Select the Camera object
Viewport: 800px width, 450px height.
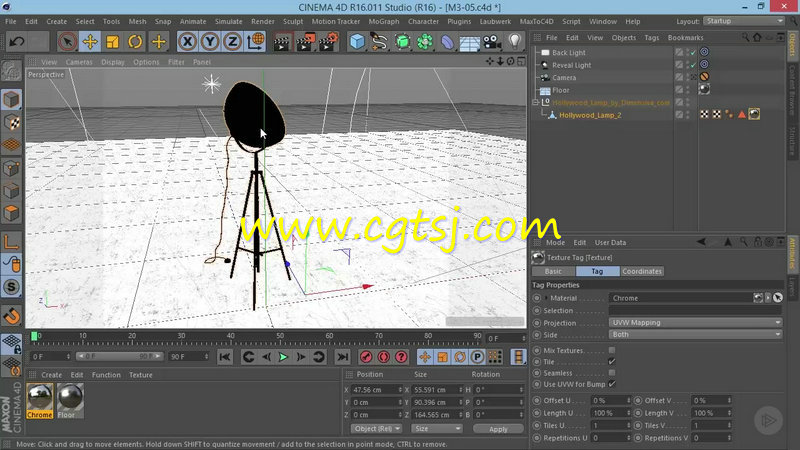click(x=564, y=78)
